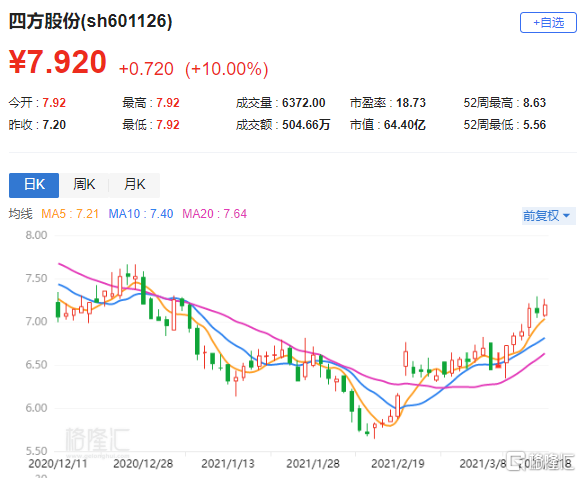Switch to the 周K weekly chart tab
The height and width of the screenshot is (478, 581).
pyautogui.click(x=84, y=185)
